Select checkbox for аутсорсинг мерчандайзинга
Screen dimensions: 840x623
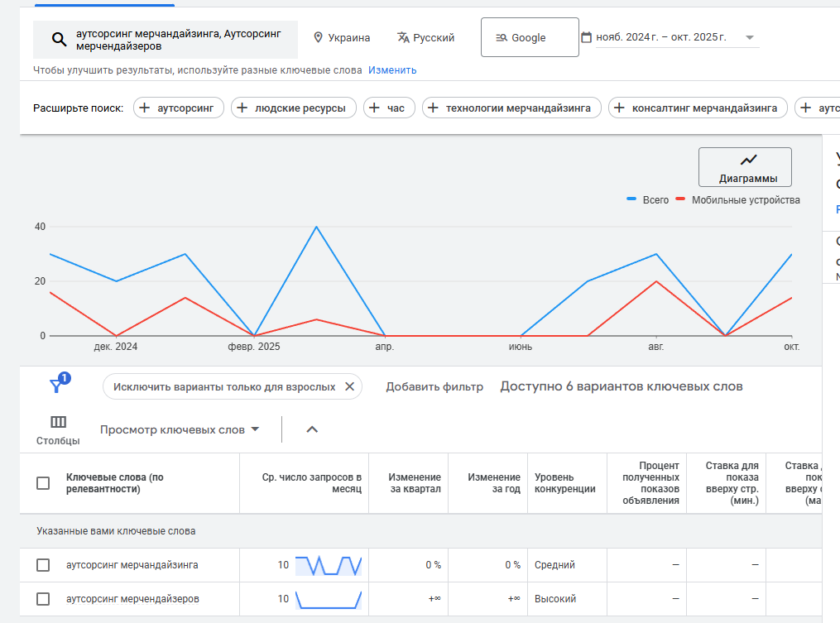tap(43, 565)
